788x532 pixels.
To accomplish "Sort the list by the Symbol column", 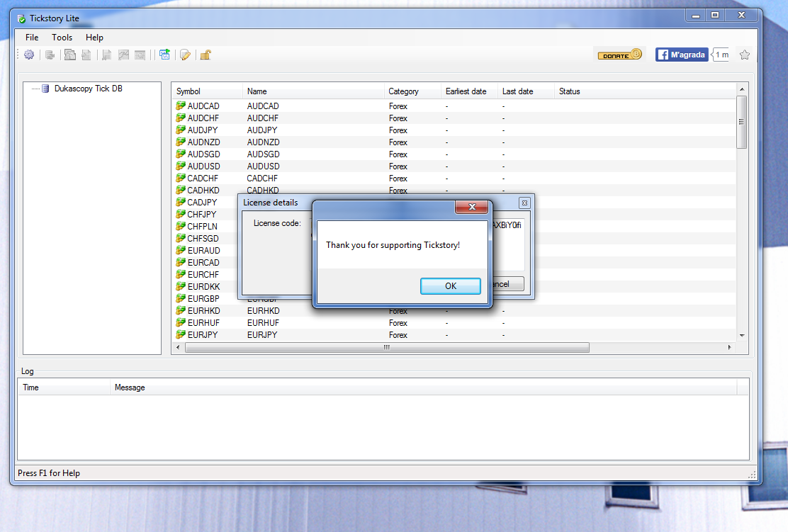I will click(207, 91).
